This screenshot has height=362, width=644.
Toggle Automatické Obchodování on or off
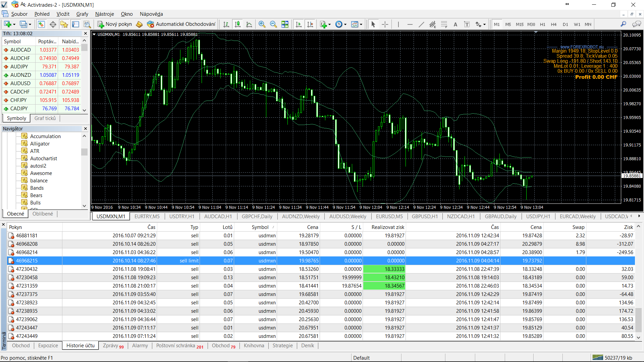coord(181,24)
